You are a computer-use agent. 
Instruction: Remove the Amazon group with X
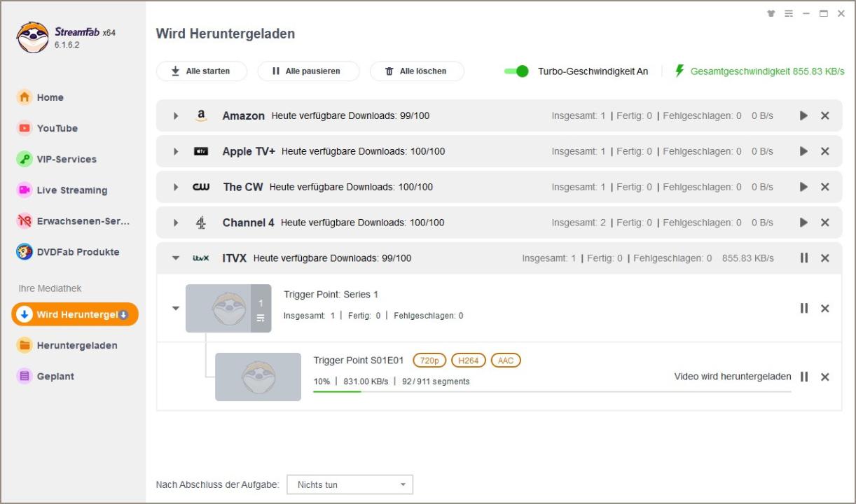coord(825,115)
